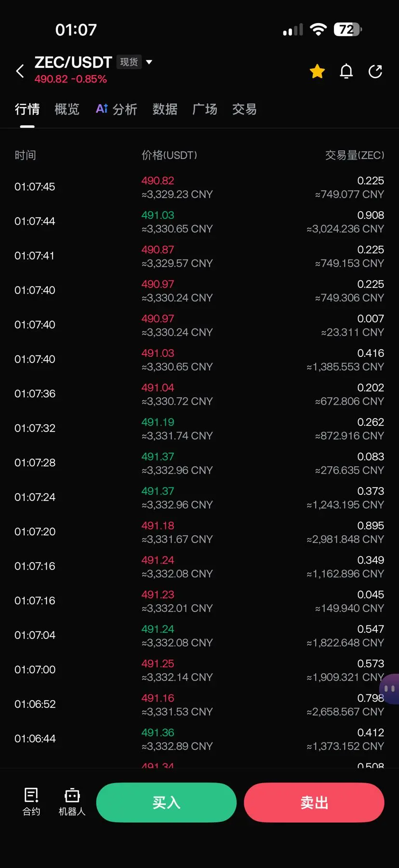Open the AI 分析 tab
The image size is (399, 868).
tap(116, 109)
